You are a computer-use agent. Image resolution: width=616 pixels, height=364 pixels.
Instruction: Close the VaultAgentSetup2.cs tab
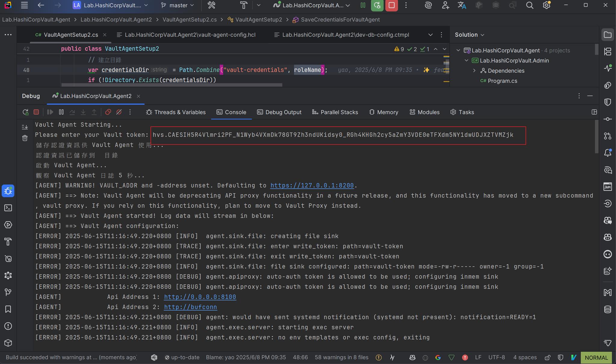point(105,35)
